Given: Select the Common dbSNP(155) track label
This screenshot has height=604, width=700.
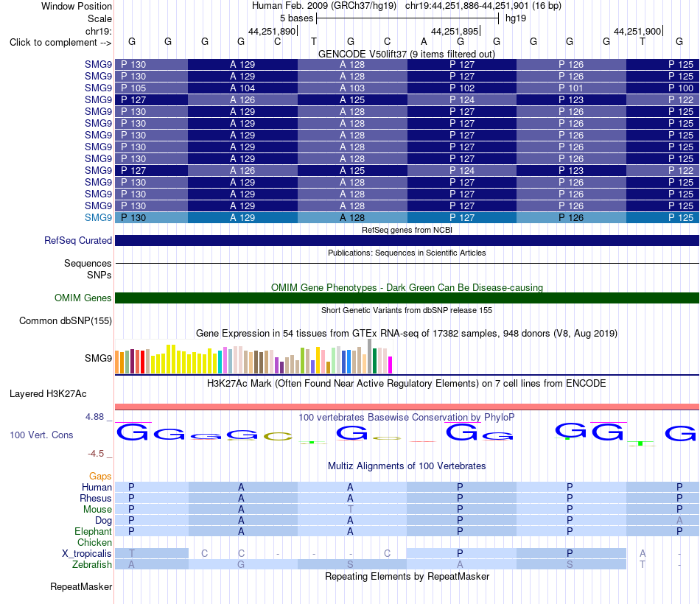Looking at the screenshot, I should [x=66, y=320].
